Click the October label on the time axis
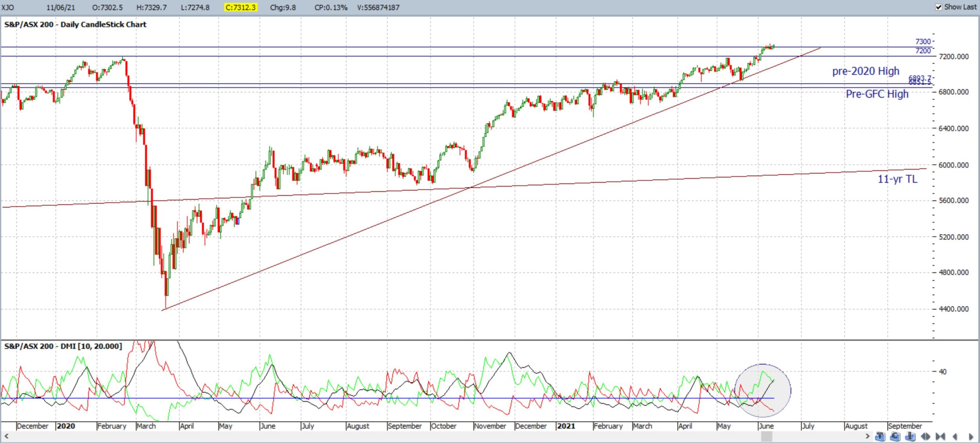Screen dimensions: 980x443 tap(443, 426)
